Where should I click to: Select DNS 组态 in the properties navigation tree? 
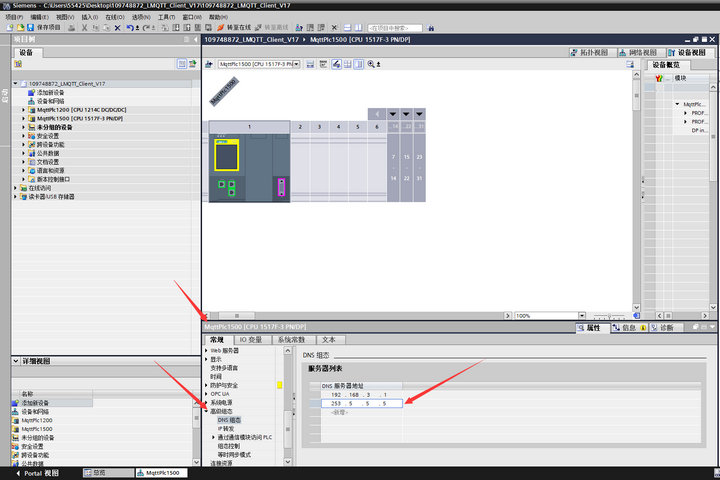click(x=231, y=420)
